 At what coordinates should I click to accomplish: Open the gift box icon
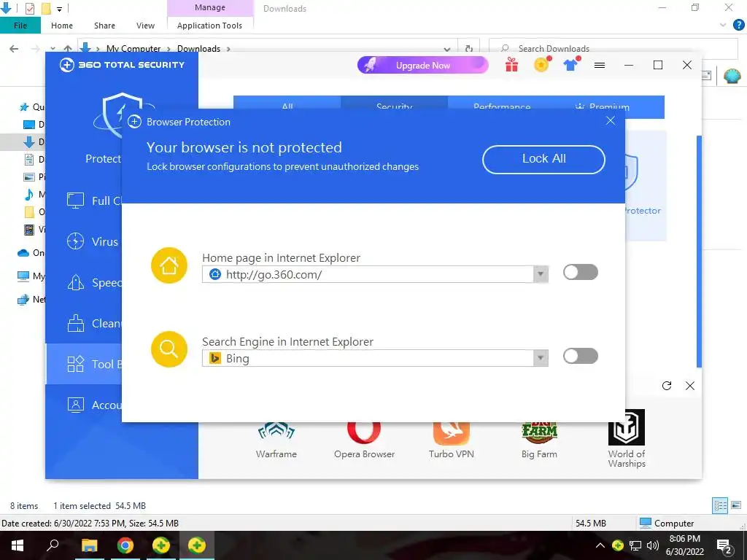511,65
